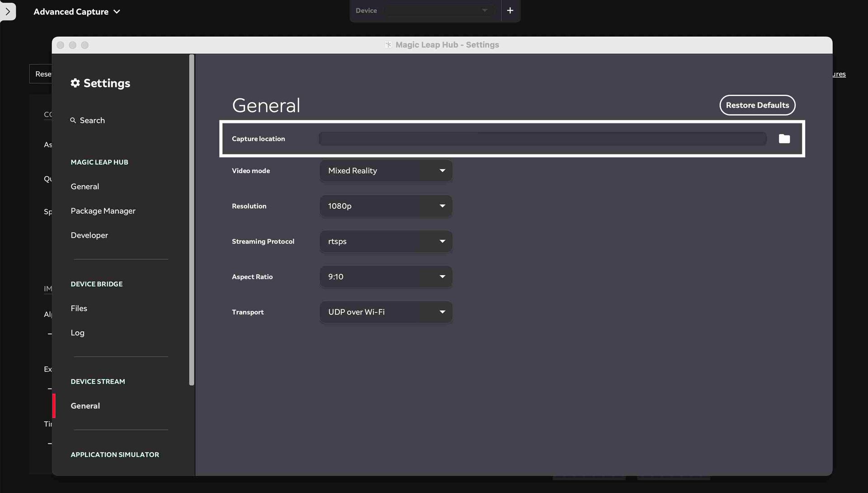Open the Video mode dropdown

point(386,171)
